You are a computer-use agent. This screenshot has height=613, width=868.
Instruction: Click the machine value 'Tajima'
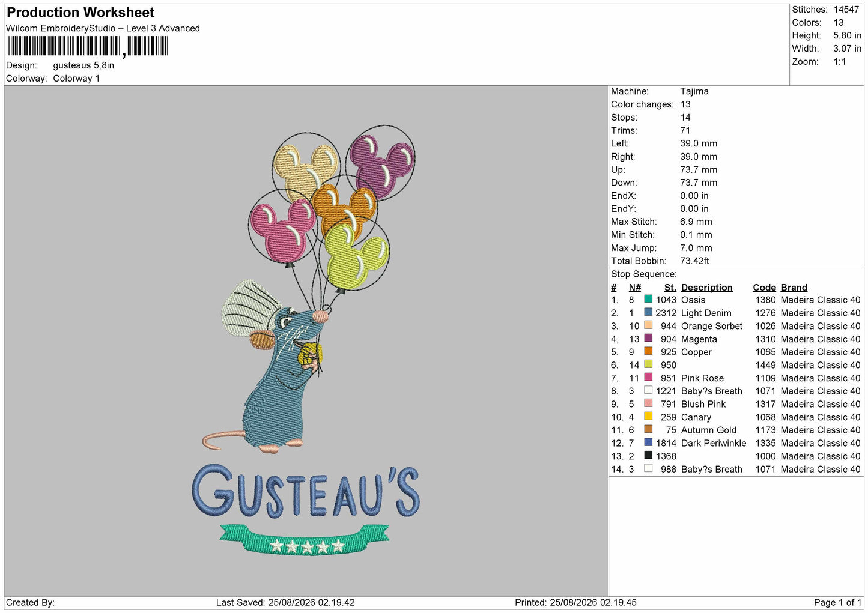pos(694,91)
